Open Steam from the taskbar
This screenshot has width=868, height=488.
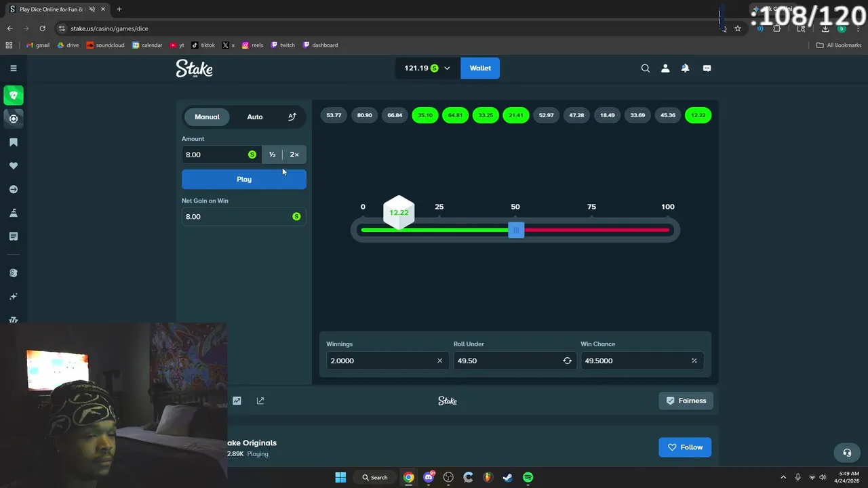507,477
